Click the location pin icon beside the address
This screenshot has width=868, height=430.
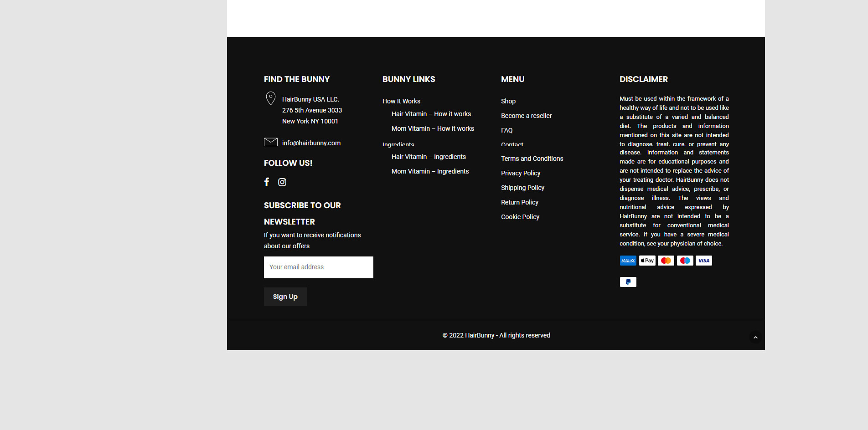click(x=271, y=98)
